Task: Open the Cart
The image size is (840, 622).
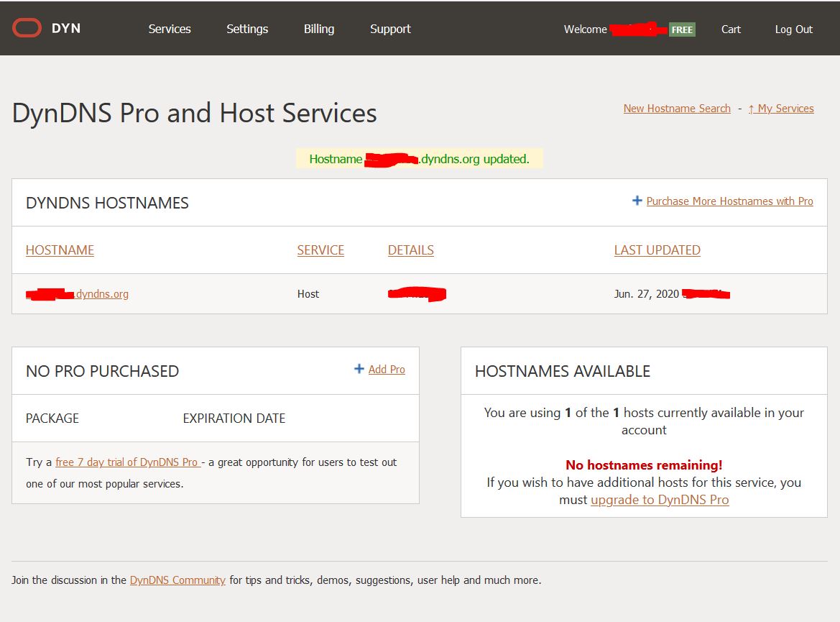Action: (731, 29)
